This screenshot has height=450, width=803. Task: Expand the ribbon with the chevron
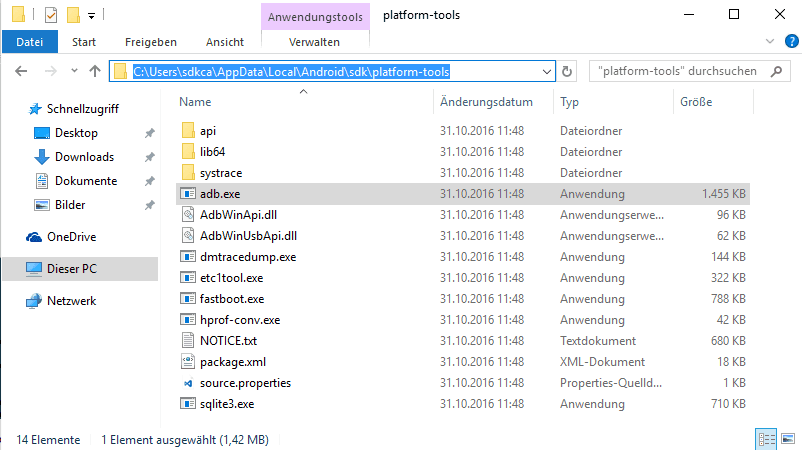(x=770, y=41)
